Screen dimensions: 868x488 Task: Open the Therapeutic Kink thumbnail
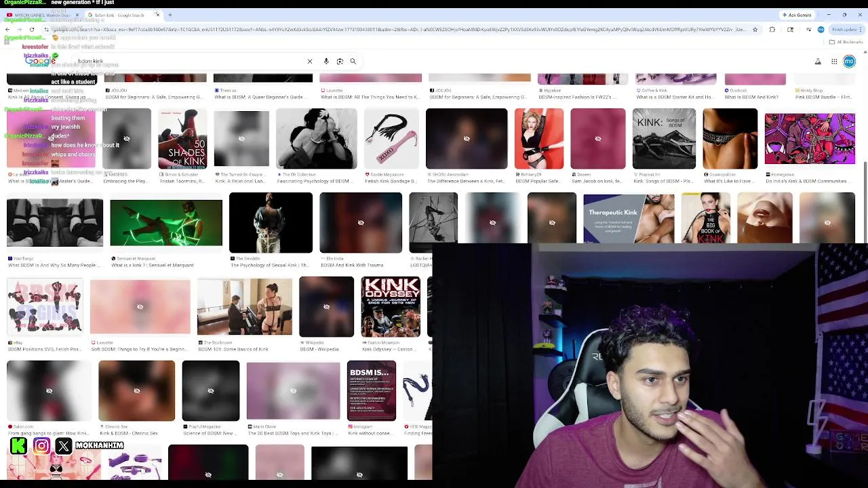click(629, 218)
